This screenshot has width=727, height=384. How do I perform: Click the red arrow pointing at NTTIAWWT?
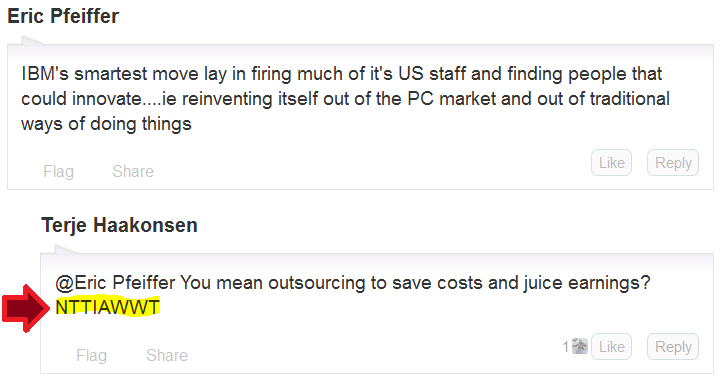[x=26, y=308]
